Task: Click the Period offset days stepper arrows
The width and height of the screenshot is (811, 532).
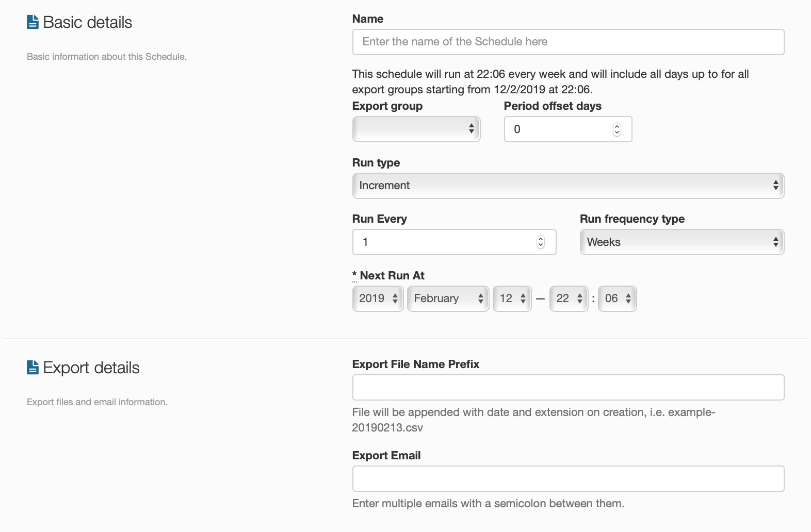Action: [617, 129]
